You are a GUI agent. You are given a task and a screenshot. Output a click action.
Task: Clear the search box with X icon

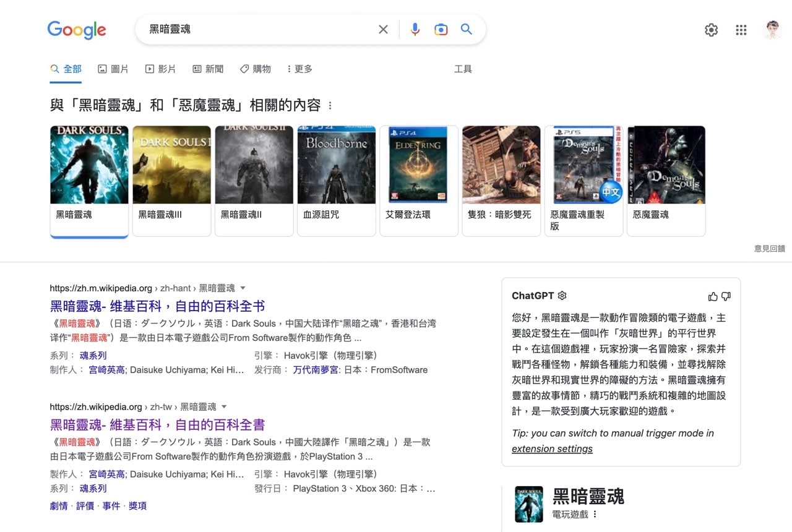pos(383,29)
